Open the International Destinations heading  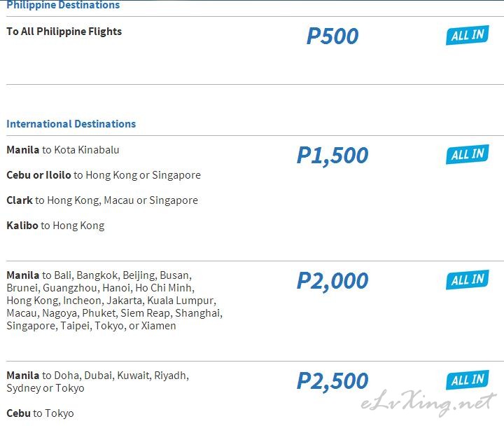71,124
